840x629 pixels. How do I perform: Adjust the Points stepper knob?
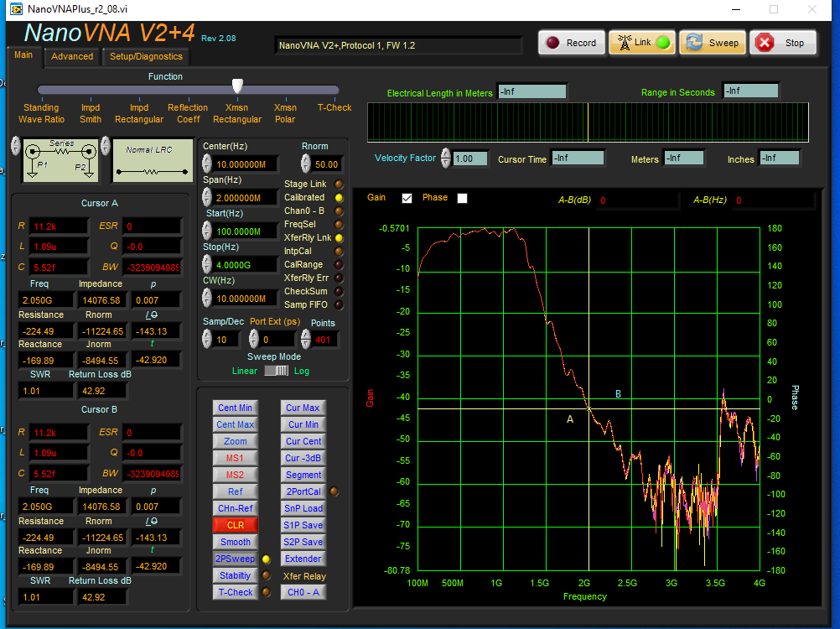tap(305, 339)
